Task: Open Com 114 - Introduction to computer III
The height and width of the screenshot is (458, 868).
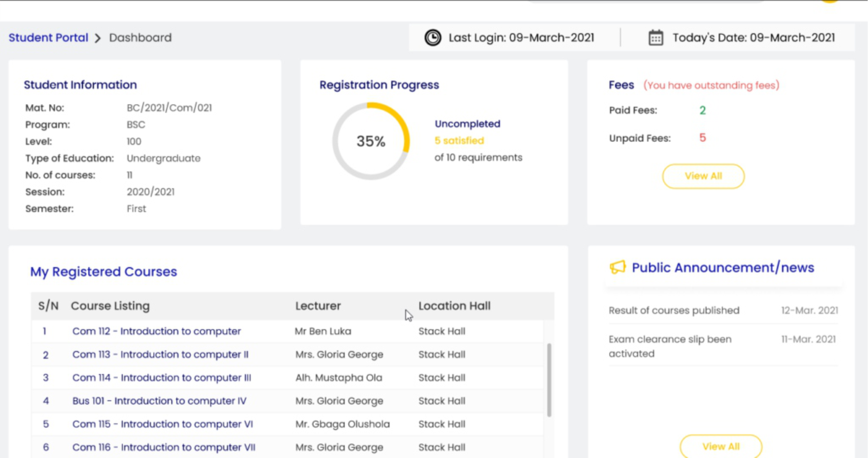Action: tap(162, 377)
